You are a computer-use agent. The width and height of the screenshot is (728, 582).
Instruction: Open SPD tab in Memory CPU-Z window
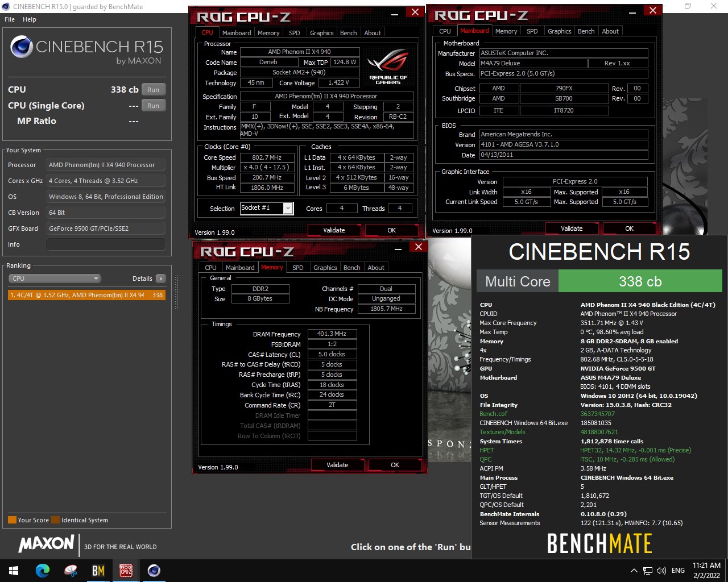(x=297, y=268)
